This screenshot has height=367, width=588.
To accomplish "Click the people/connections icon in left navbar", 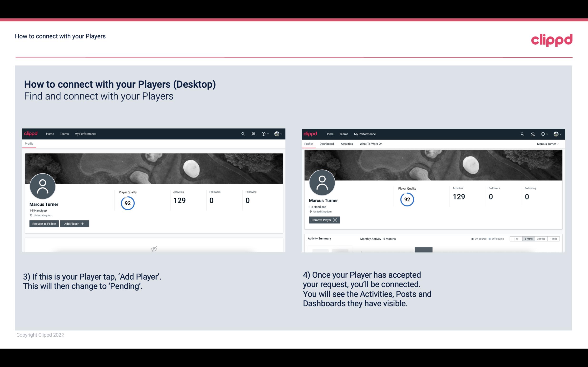I will click(253, 133).
